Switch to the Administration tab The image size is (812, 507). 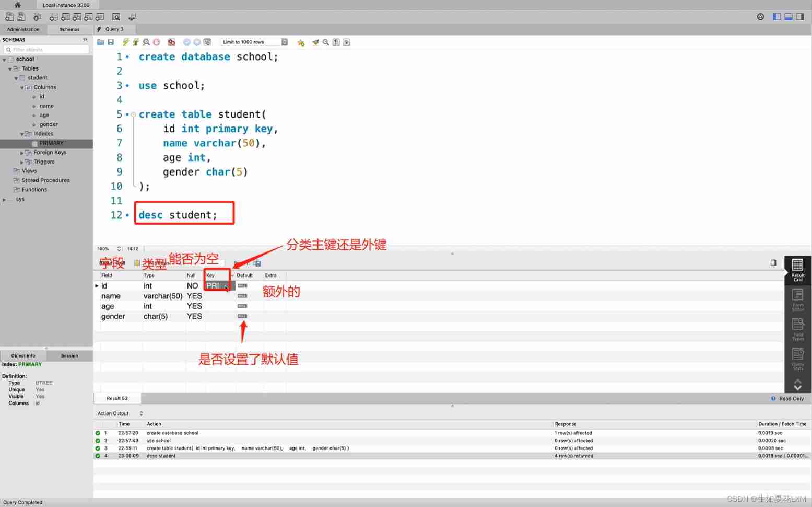[23, 29]
